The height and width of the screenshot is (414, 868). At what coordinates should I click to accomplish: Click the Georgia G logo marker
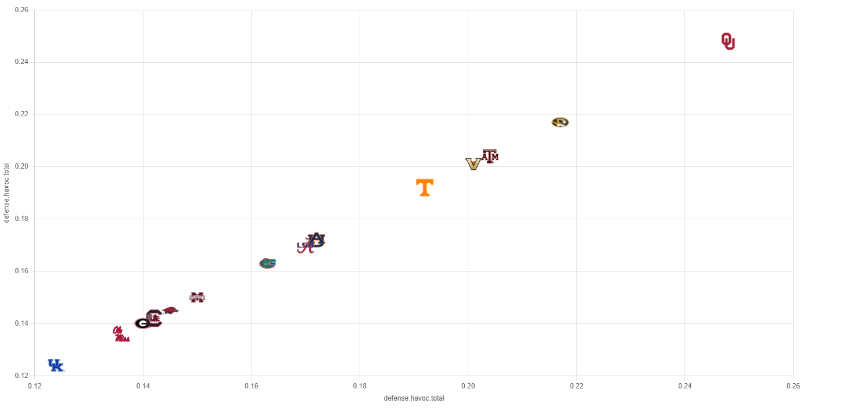tap(142, 323)
